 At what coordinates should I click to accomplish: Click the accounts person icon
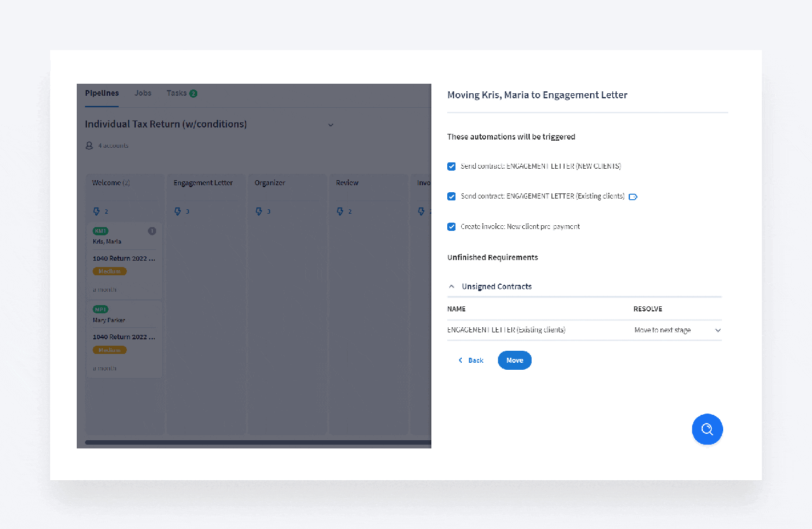(x=89, y=146)
